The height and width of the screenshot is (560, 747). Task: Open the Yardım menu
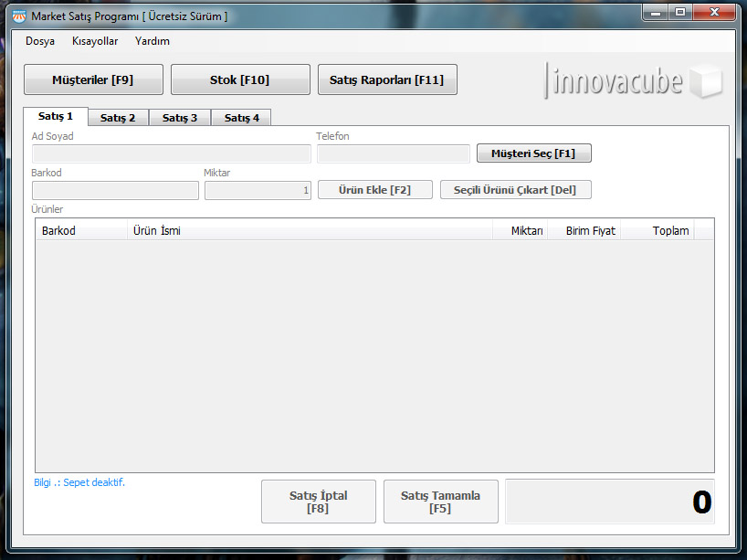tap(152, 41)
